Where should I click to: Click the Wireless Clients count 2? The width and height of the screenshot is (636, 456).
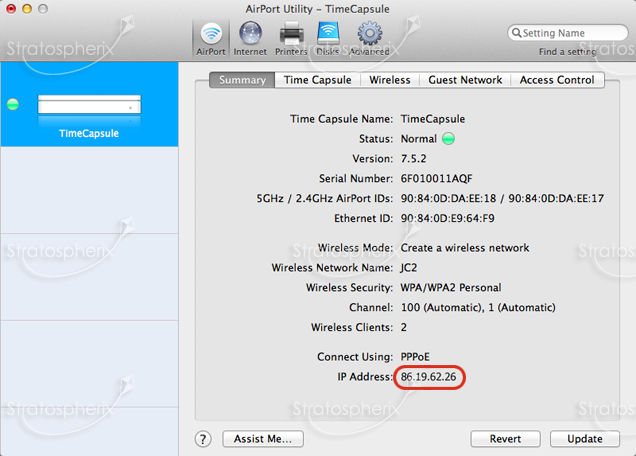pos(404,327)
